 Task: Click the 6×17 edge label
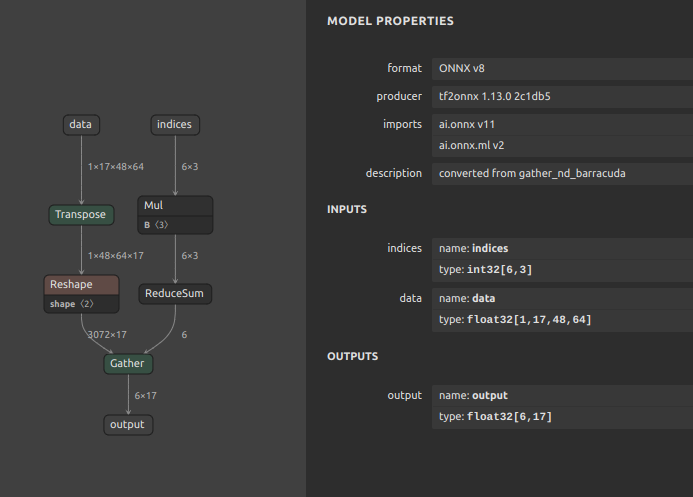point(145,396)
